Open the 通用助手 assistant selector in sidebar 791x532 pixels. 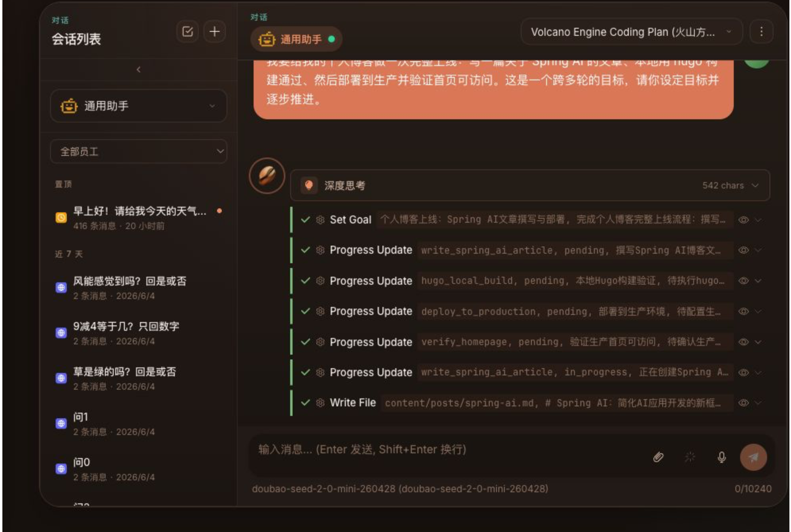coord(138,106)
